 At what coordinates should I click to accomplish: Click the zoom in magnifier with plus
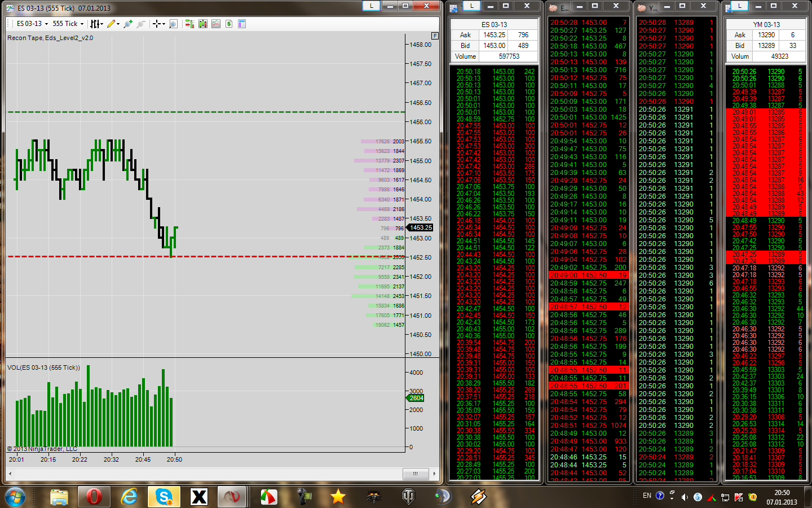(128, 24)
